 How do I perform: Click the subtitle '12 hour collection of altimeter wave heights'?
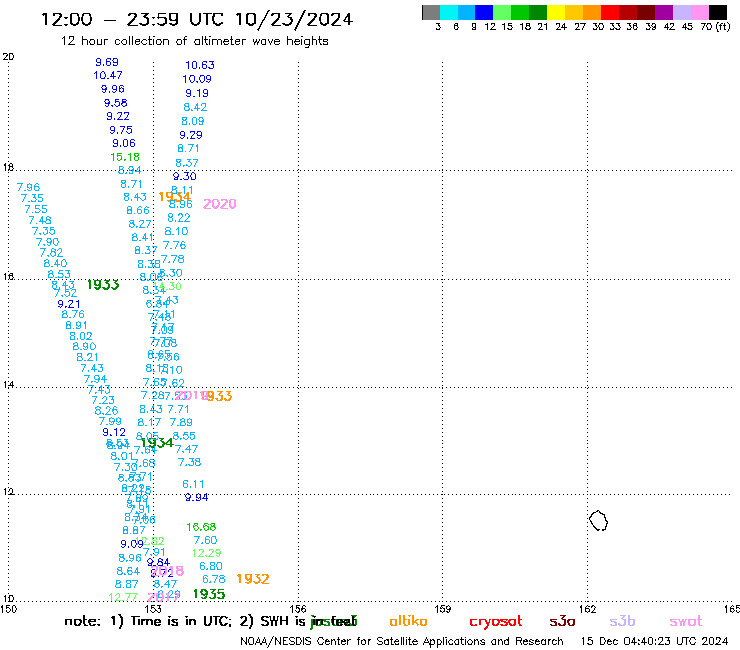pyautogui.click(x=194, y=41)
